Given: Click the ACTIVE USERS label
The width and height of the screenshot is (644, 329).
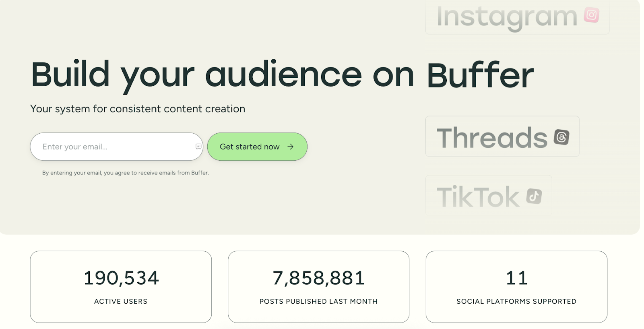Looking at the screenshot, I should (121, 301).
